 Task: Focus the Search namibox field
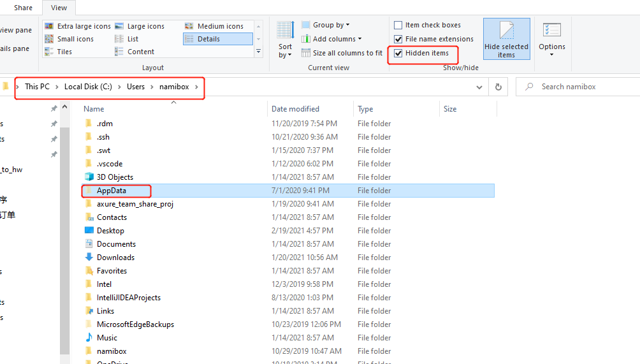pos(578,87)
